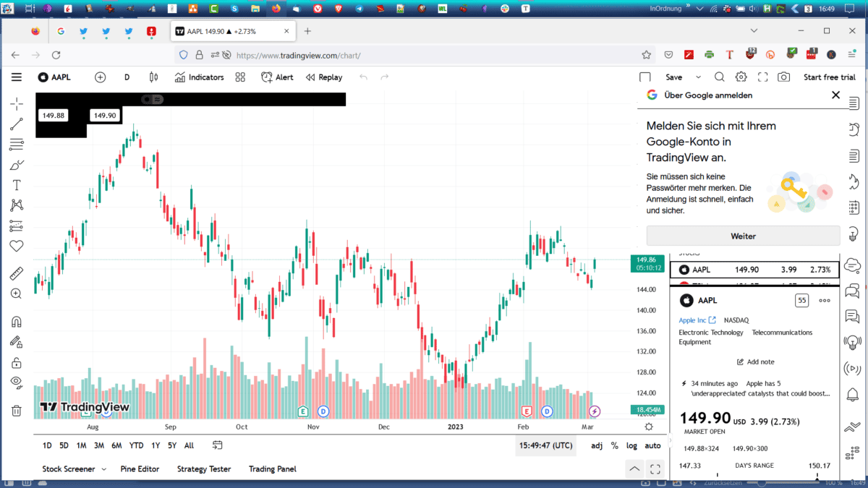Screen dimensions: 868x488
Task: Click the trash icon to remove drawings
Action: pyautogui.click(x=16, y=410)
